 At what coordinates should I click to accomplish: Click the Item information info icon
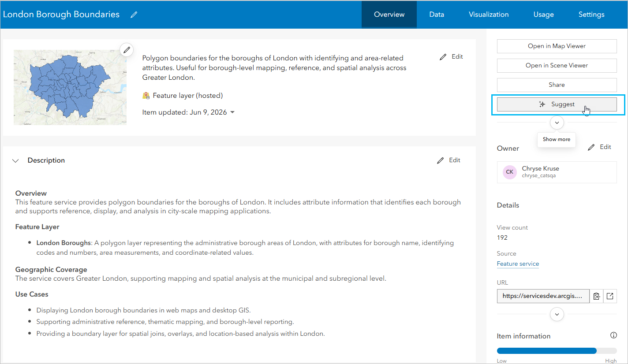613,336
